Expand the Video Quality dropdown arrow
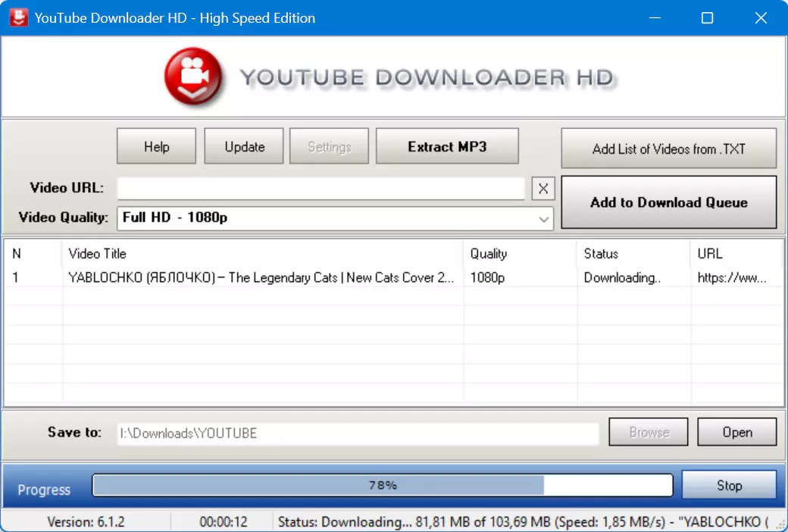The image size is (788, 532). point(543,219)
